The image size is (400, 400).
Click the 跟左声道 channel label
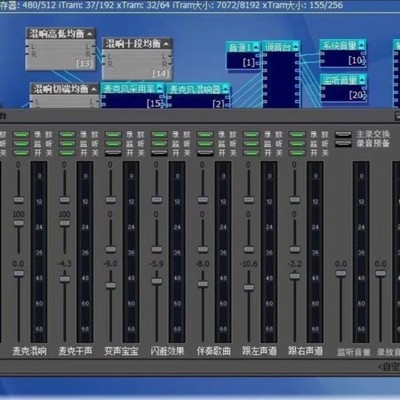coord(259,351)
